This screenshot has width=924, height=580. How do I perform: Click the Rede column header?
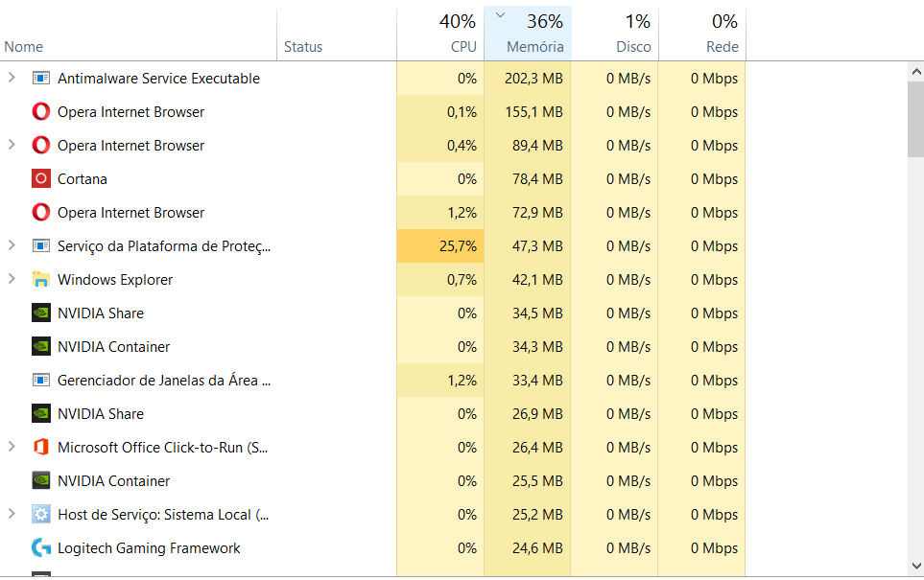701,35
